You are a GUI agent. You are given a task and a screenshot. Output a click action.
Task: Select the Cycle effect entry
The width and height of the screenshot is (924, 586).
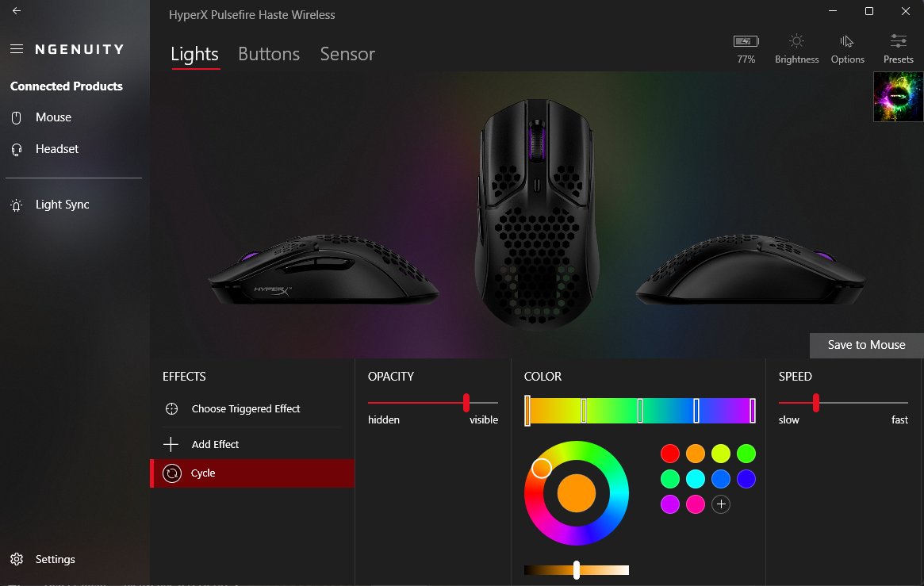[252, 473]
